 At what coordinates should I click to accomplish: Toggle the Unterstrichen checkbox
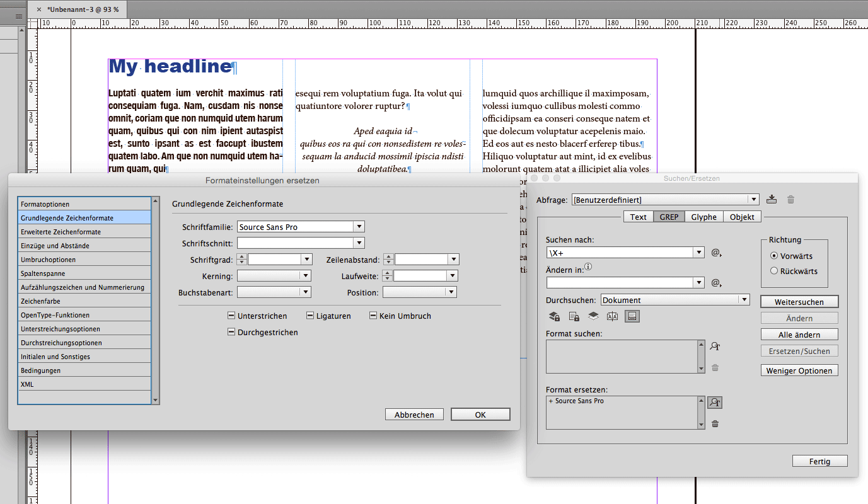pyautogui.click(x=232, y=315)
